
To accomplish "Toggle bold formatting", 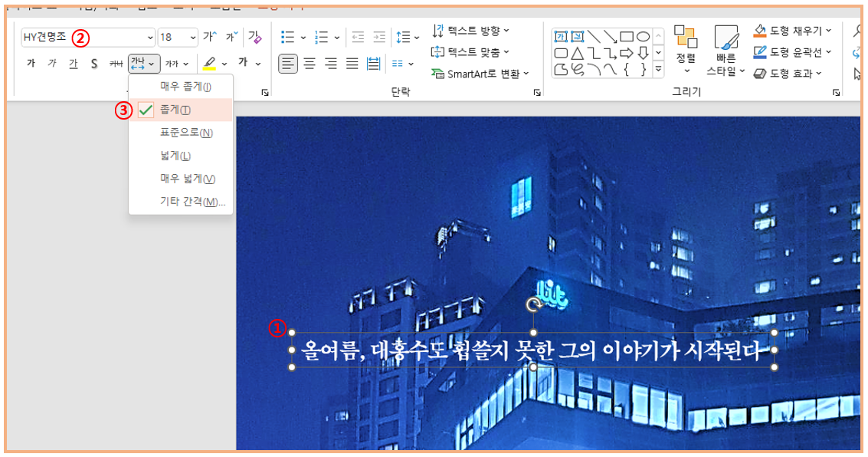I will (31, 64).
